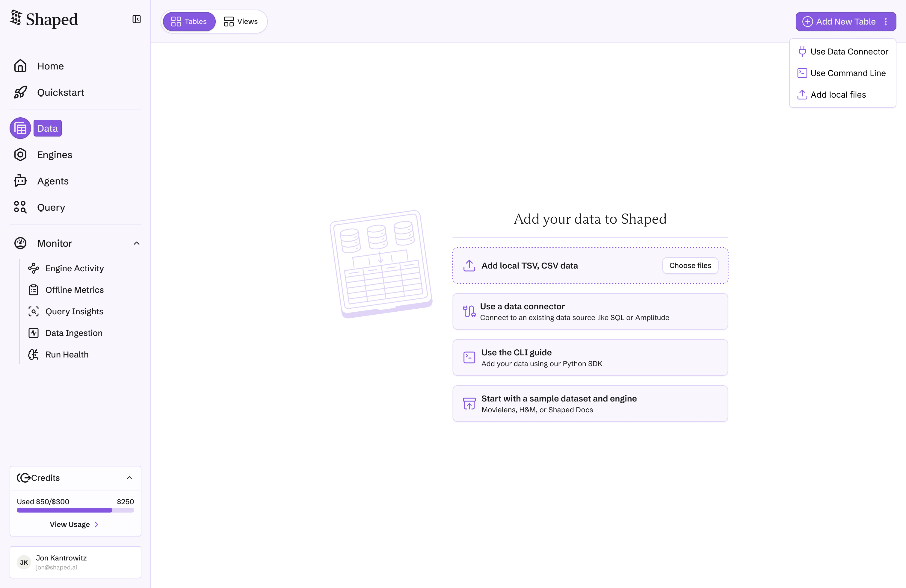Click the Choose files button
Screen dimensions: 906x588
click(690, 266)
